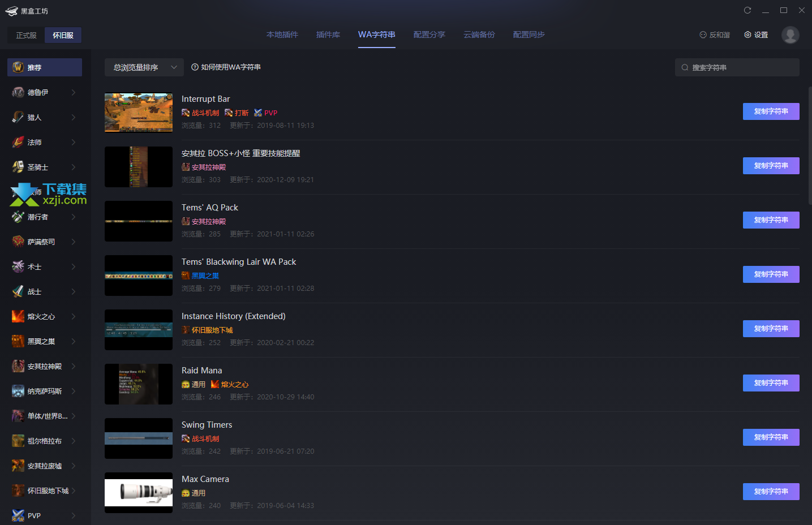Click the PVP crossed-swords sidebar icon
The image size is (812, 525).
tap(18, 515)
